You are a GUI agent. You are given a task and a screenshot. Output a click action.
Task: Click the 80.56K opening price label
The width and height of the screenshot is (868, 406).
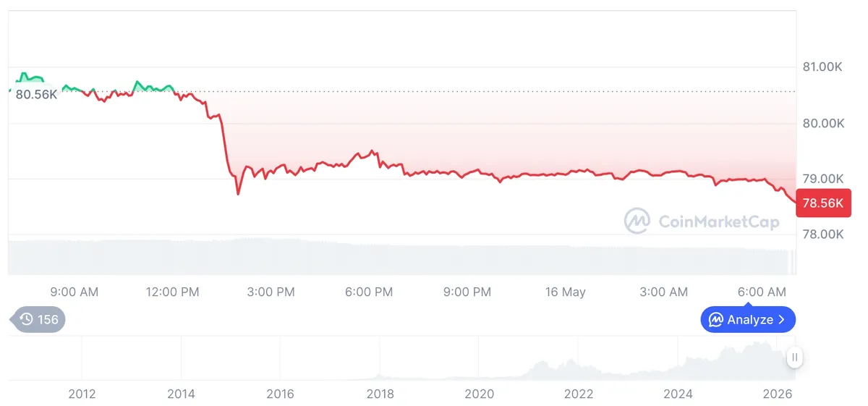(36, 94)
